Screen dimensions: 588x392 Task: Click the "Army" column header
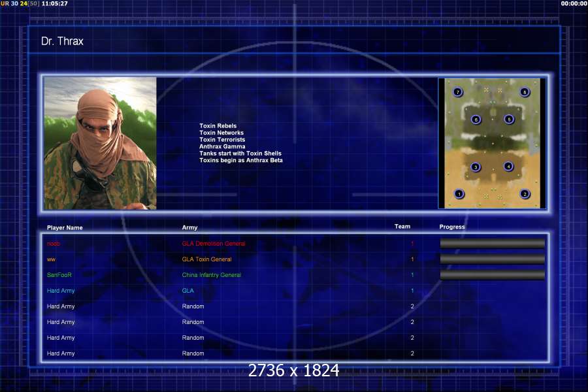[189, 228]
